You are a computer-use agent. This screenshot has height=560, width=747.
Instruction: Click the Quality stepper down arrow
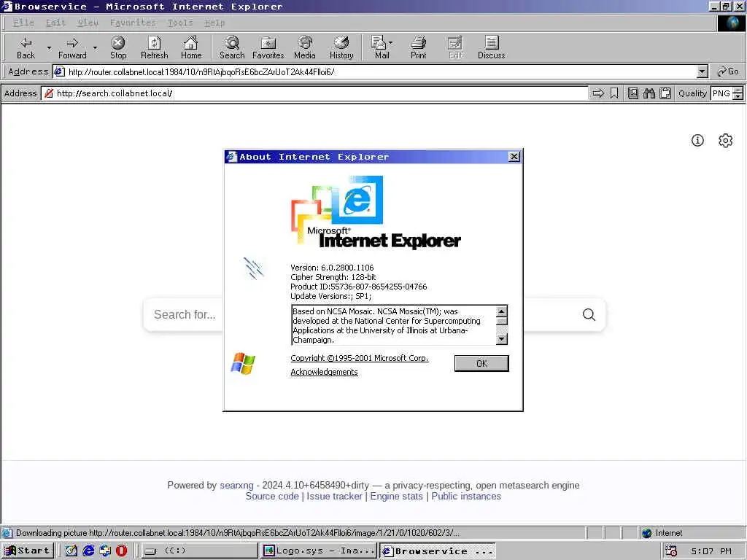point(738,97)
